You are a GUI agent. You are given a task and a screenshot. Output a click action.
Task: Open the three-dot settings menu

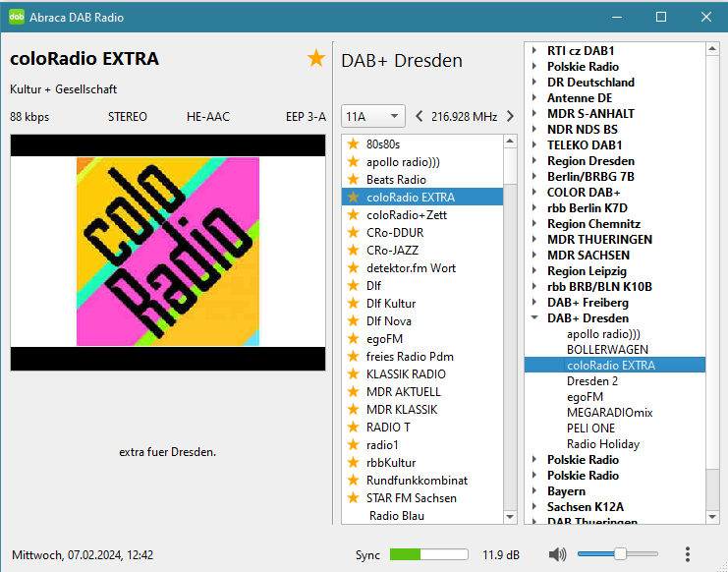click(x=688, y=555)
